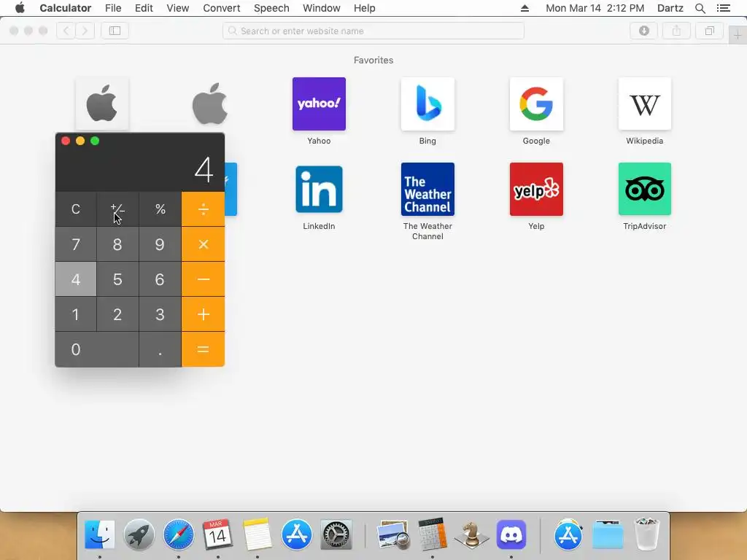The width and height of the screenshot is (747, 560).
Task: Open Finder from the Dock
Action: click(x=99, y=534)
